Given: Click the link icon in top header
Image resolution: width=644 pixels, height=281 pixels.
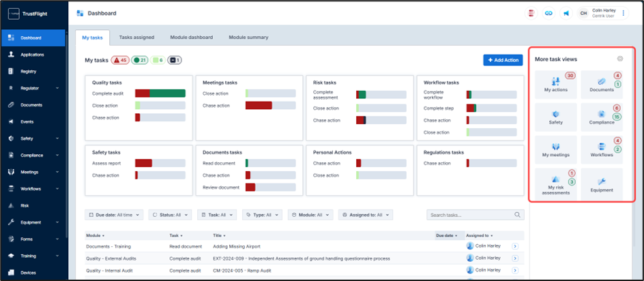Looking at the screenshot, I should pyautogui.click(x=548, y=13).
